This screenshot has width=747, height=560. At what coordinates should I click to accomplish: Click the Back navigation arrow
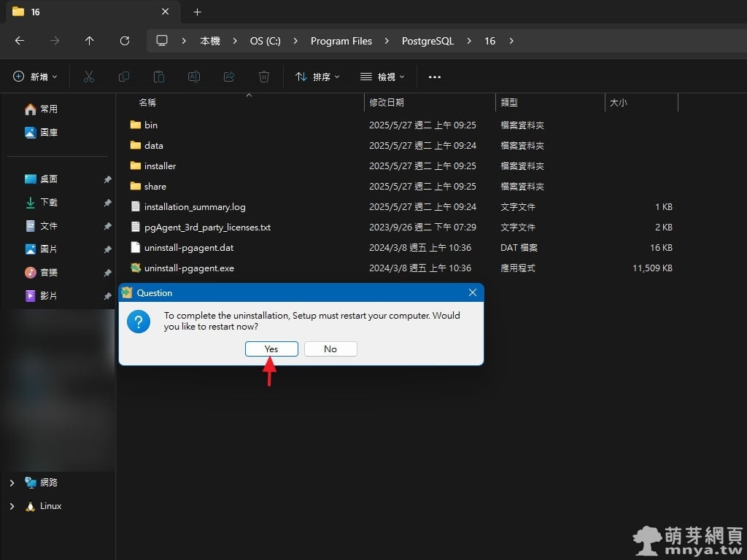[20, 41]
